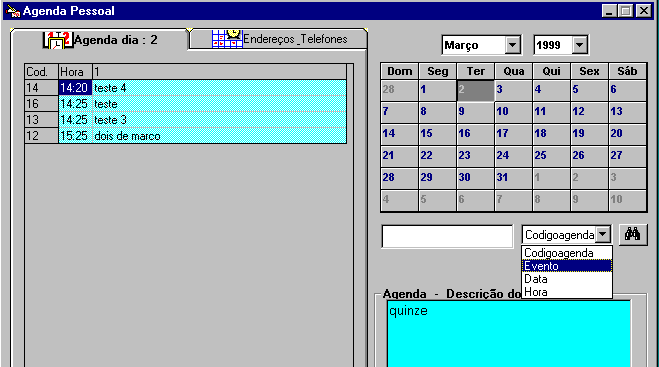Viewport: 659px width, 367px height.
Task: Switch to the Endereços_Telefones tab
Action: coord(278,39)
